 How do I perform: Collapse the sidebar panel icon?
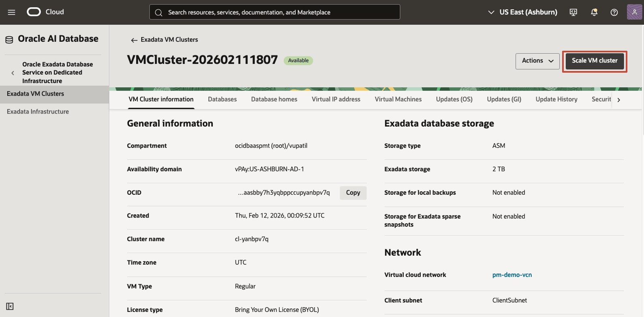(x=10, y=306)
